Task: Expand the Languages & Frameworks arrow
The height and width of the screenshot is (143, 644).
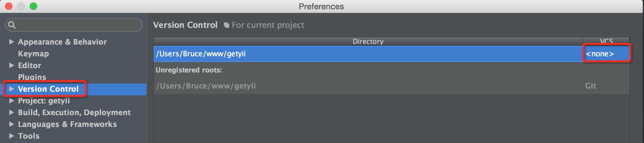Action: coord(11,124)
